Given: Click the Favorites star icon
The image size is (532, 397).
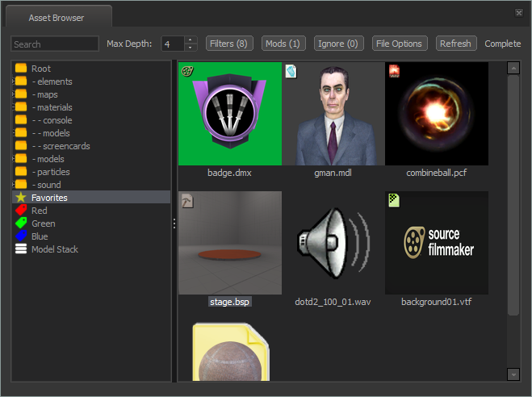Looking at the screenshot, I should point(21,198).
